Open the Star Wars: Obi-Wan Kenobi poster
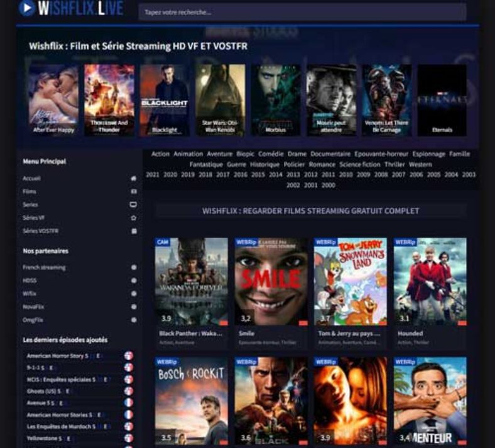 [220, 100]
